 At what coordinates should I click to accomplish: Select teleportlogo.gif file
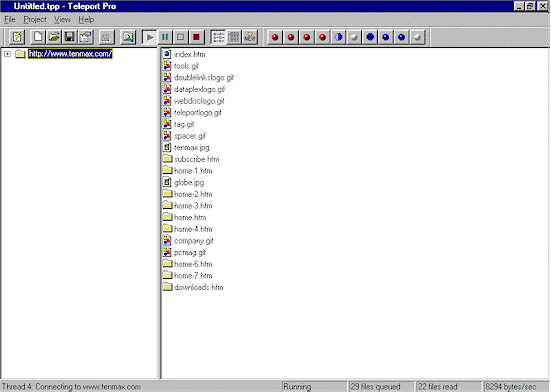click(198, 113)
